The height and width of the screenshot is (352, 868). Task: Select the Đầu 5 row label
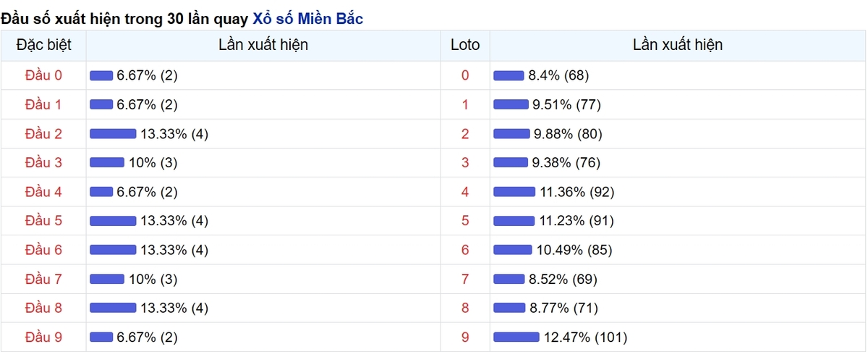[x=43, y=221]
